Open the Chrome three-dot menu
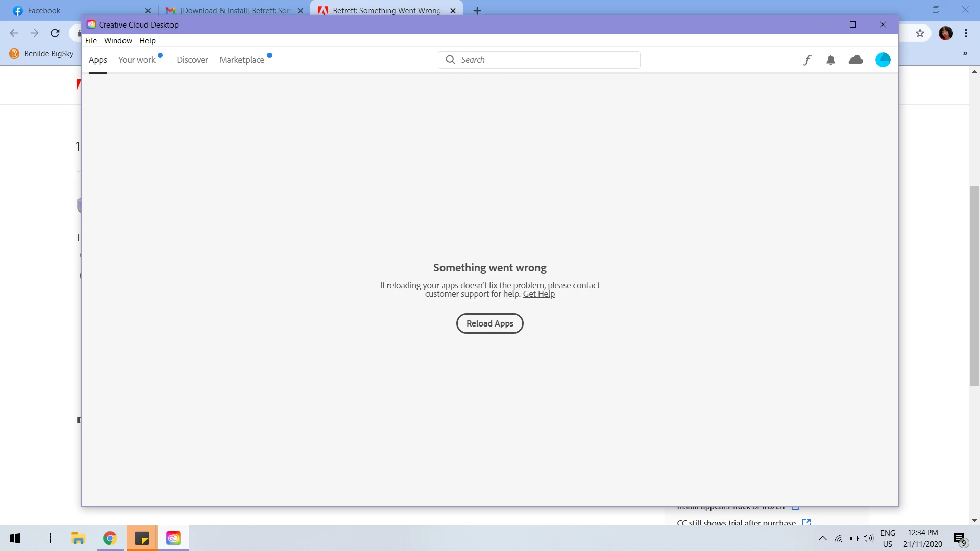980x551 pixels. [x=966, y=33]
